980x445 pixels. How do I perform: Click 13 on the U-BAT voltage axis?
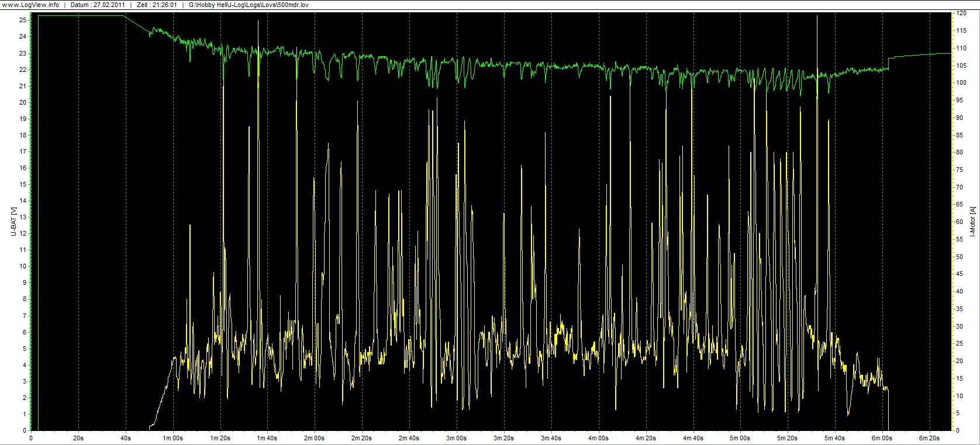pos(23,217)
